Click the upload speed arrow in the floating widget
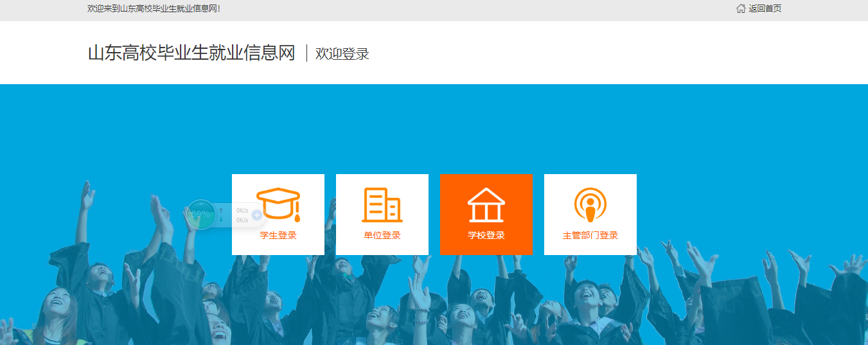This screenshot has height=345, width=868. click(x=221, y=210)
